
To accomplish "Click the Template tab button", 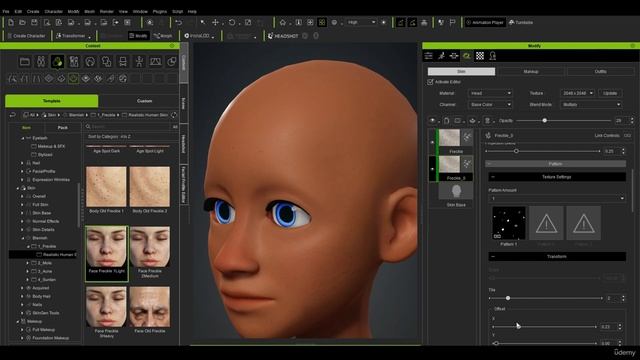I will click(51, 101).
